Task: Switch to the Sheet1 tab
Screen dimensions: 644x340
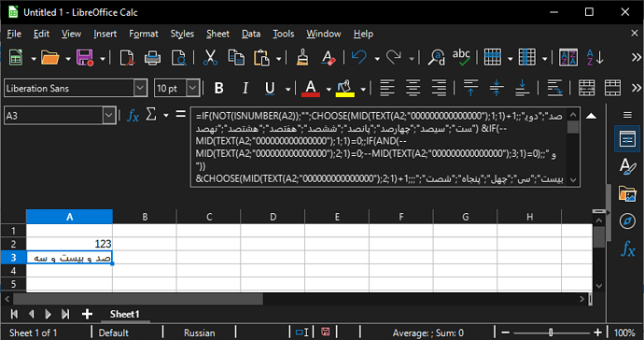Action: click(x=124, y=314)
